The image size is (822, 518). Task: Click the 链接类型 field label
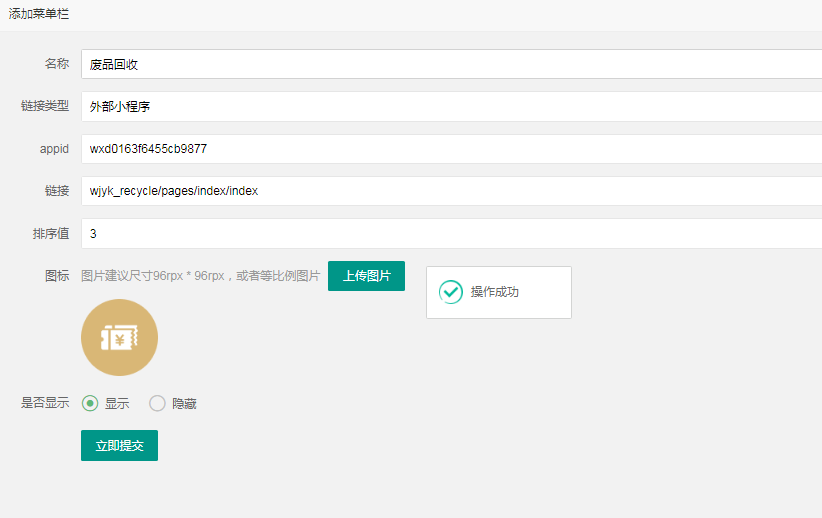[x=45, y=106]
